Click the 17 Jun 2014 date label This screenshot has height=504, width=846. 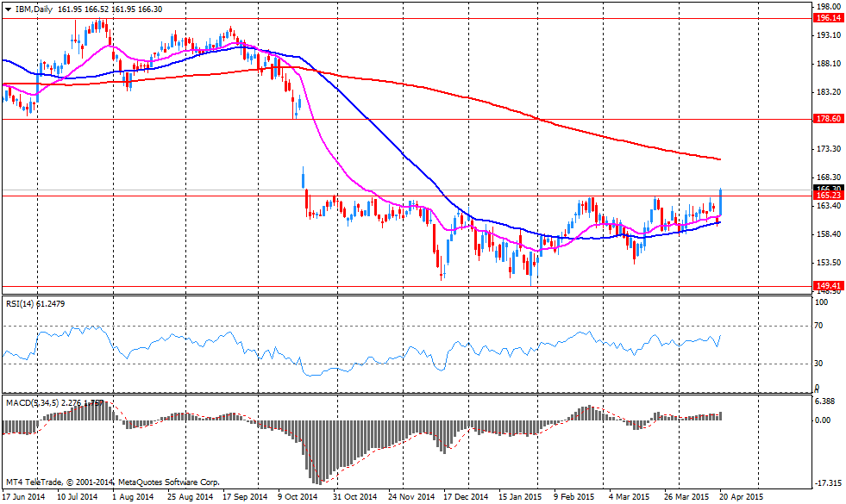click(23, 496)
